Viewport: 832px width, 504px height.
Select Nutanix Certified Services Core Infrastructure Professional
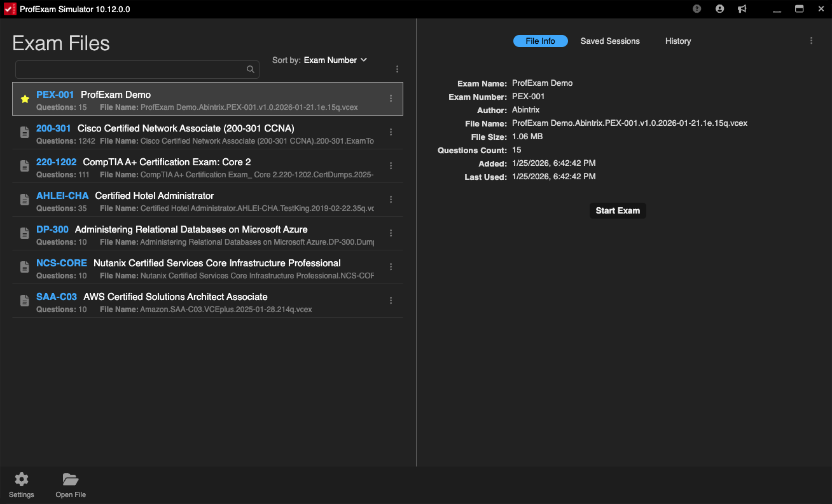pos(217,263)
